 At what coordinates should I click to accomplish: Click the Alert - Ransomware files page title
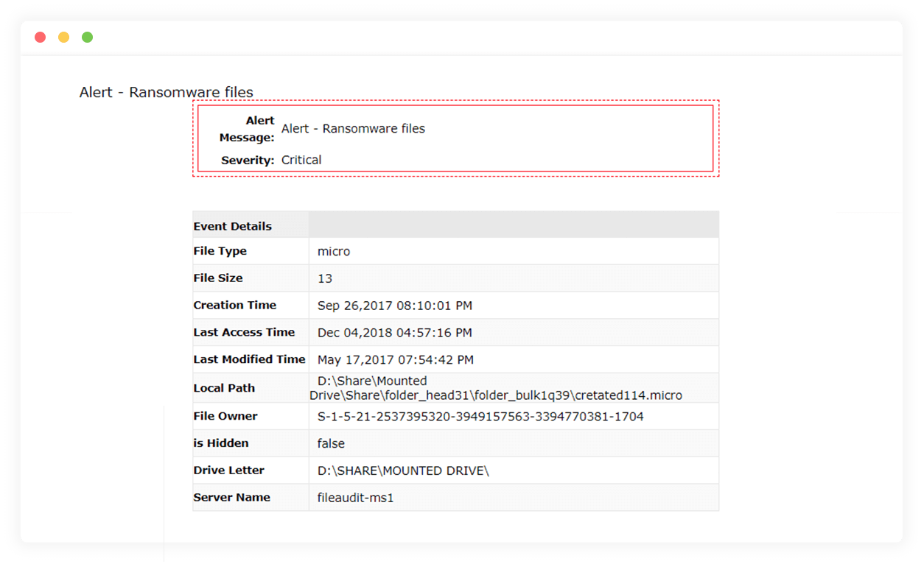[166, 92]
